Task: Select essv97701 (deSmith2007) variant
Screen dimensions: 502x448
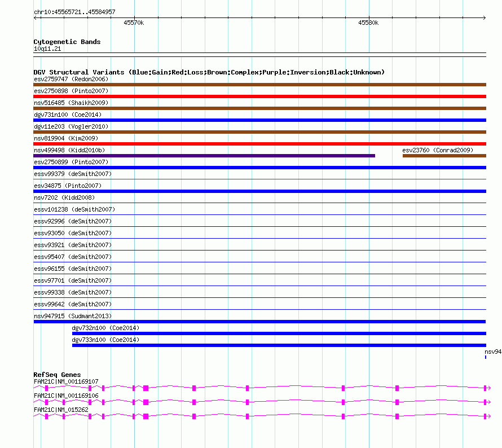Action: tap(73, 280)
